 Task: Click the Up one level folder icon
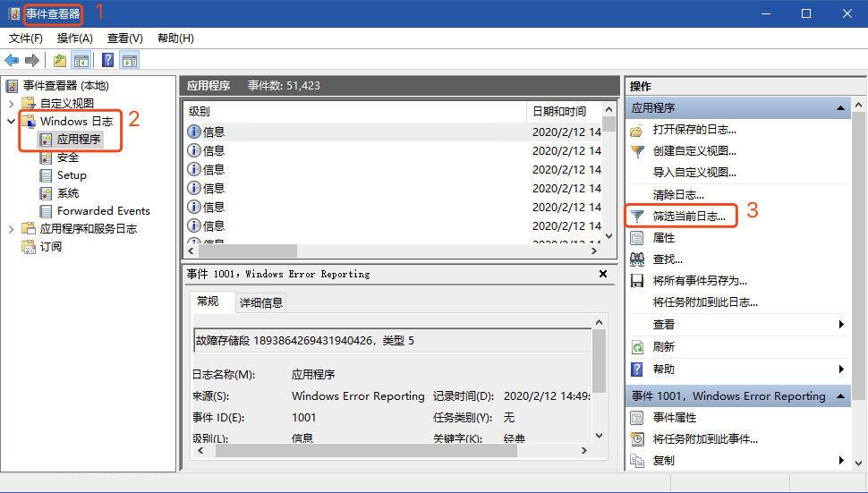tap(60, 60)
